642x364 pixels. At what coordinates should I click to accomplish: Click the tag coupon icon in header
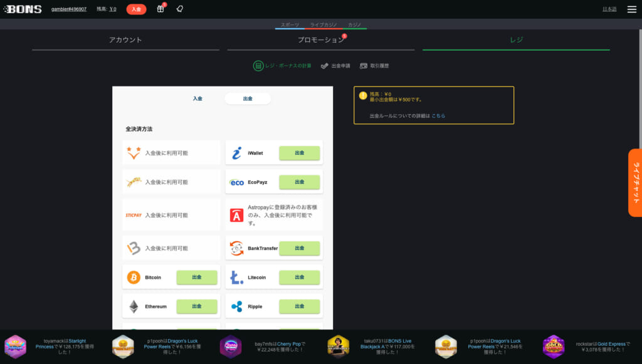(180, 9)
